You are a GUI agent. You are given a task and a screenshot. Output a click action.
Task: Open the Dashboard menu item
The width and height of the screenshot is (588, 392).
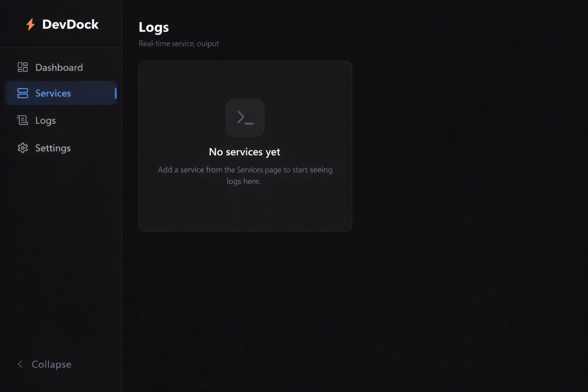coord(59,67)
